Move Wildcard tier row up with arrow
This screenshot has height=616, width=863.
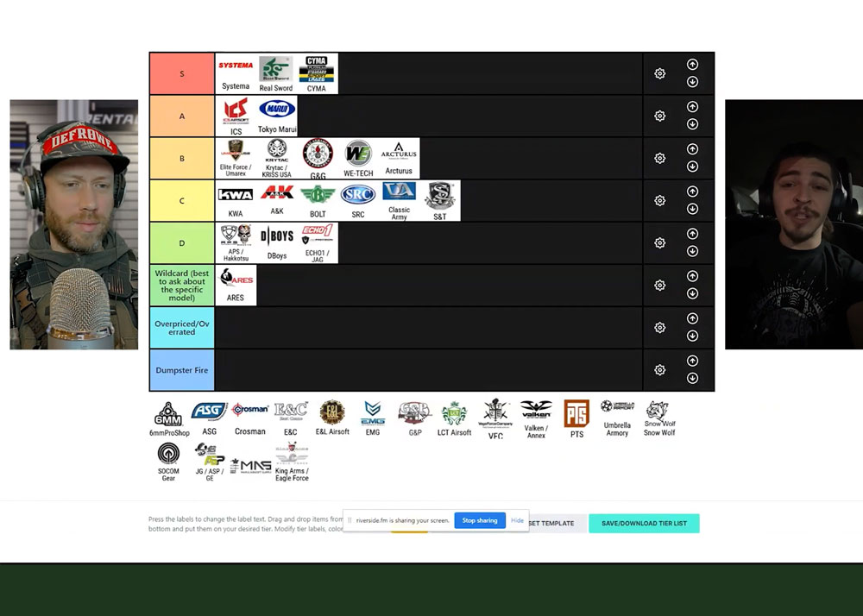[x=692, y=276]
